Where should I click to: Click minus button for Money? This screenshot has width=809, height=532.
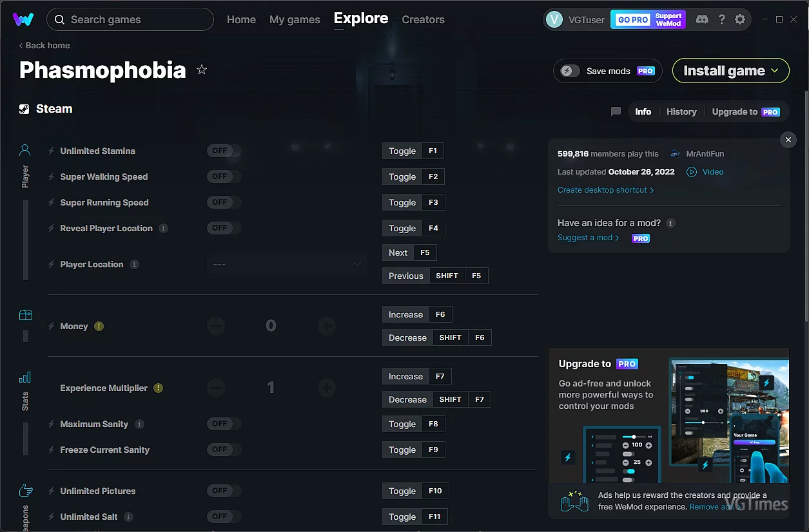tap(216, 326)
